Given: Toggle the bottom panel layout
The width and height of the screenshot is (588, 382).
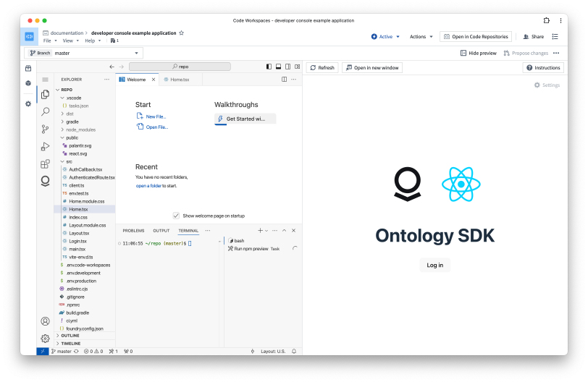Looking at the screenshot, I should pos(278,67).
